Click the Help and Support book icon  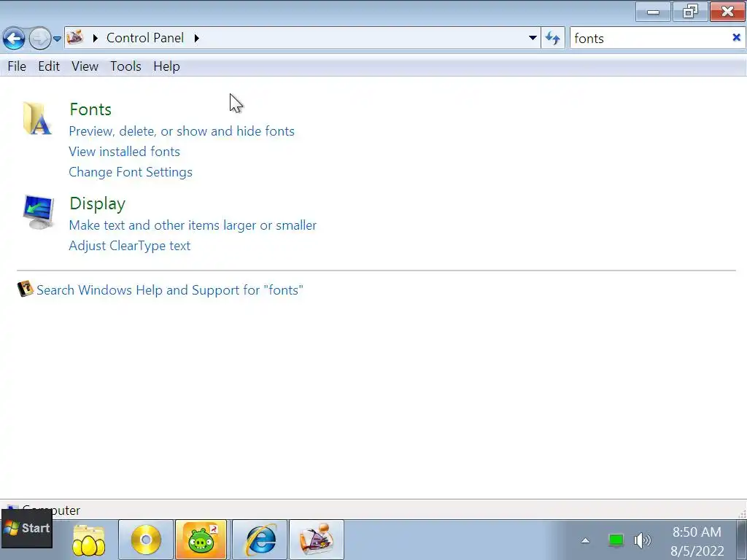coord(26,289)
